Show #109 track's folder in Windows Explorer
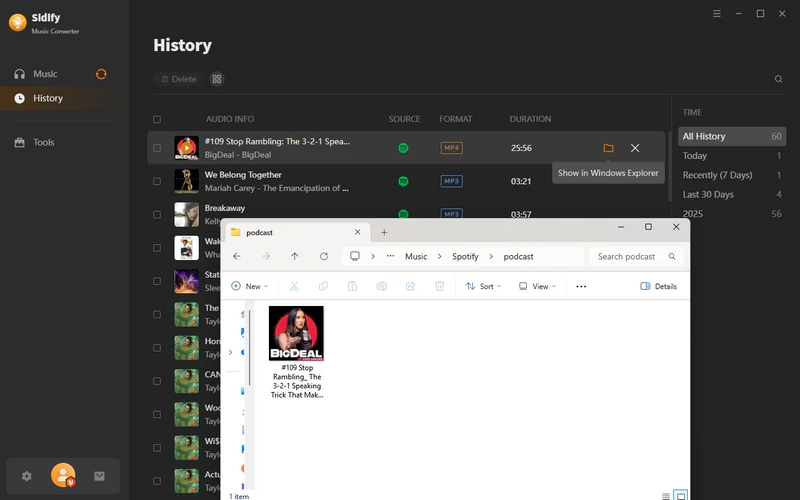Screen dimensions: 800x500 click(x=608, y=148)
